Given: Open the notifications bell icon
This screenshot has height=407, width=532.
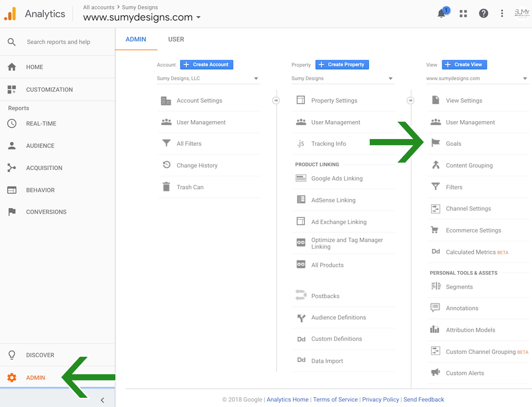Looking at the screenshot, I should 442,13.
